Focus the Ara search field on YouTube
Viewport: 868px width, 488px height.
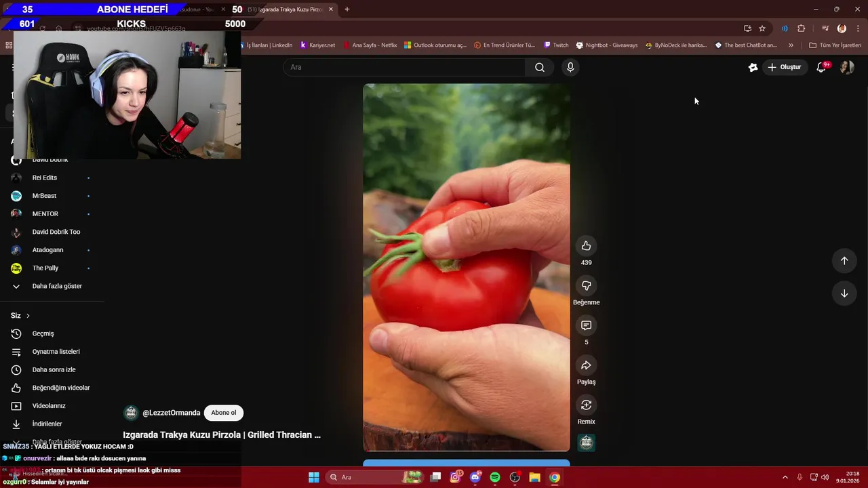pyautogui.click(x=404, y=67)
